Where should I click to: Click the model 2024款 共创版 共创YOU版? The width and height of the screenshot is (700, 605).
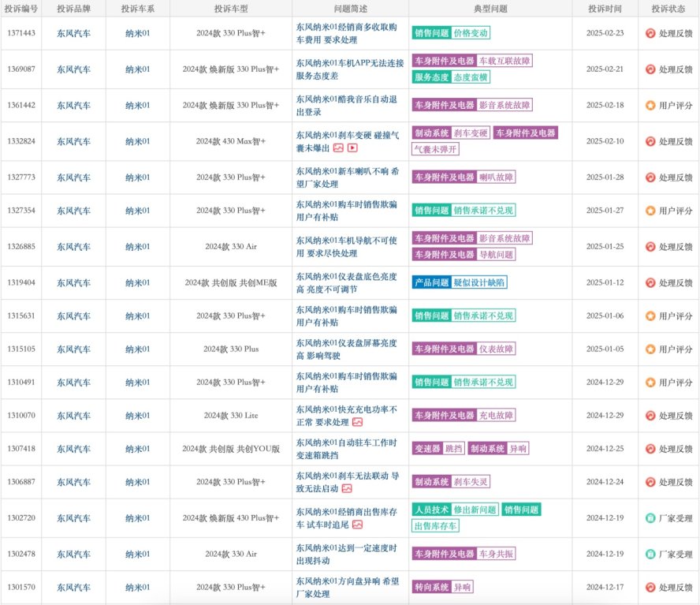click(231, 449)
